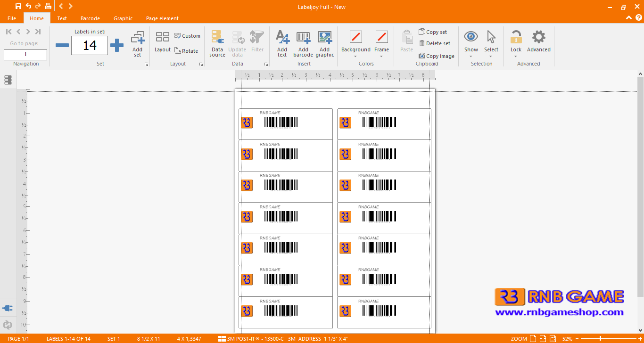This screenshot has height=343, width=644.
Task: Zoom in with status bar plus
Action: pyautogui.click(x=640, y=338)
